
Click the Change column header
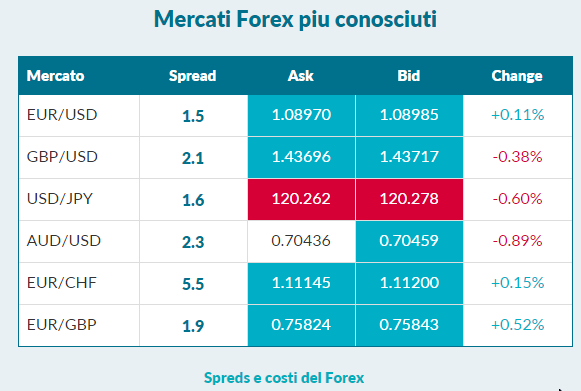pyautogui.click(x=517, y=76)
